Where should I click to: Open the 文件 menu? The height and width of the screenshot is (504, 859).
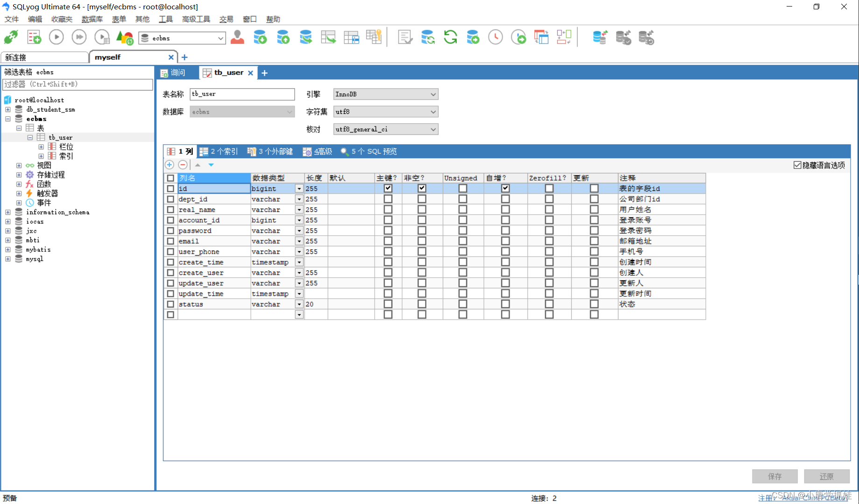[x=12, y=19]
